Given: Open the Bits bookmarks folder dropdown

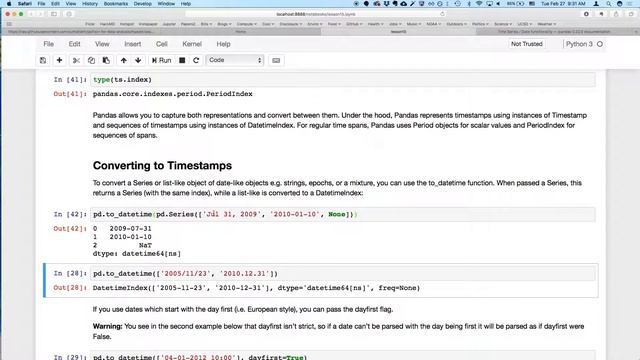Looking at the screenshot, I should (x=206, y=24).
